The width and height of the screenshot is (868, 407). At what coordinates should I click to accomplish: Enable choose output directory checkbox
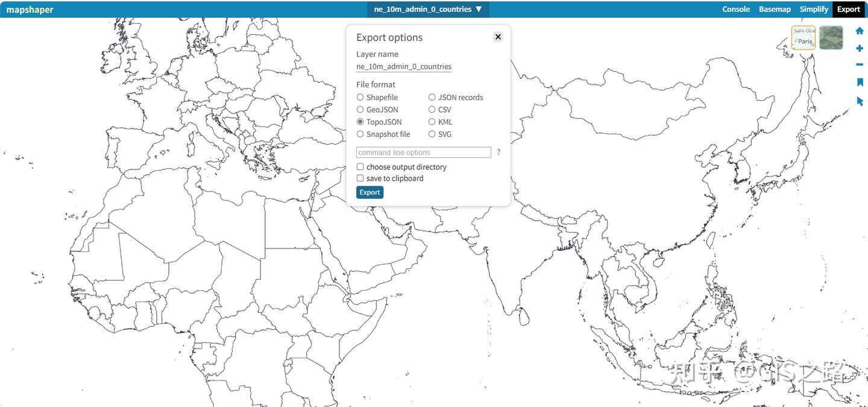360,167
